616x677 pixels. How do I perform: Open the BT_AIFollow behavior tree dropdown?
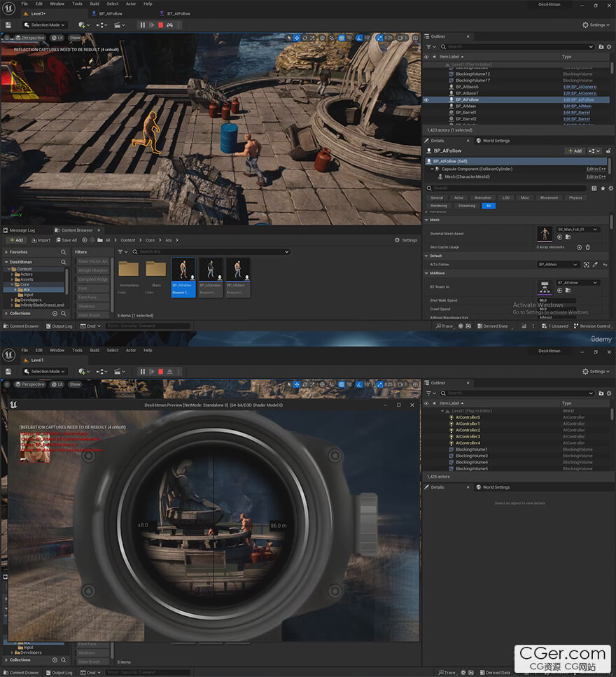click(x=577, y=283)
